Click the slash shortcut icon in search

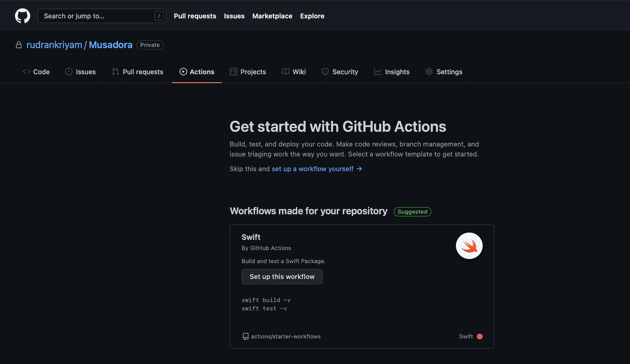[159, 16]
